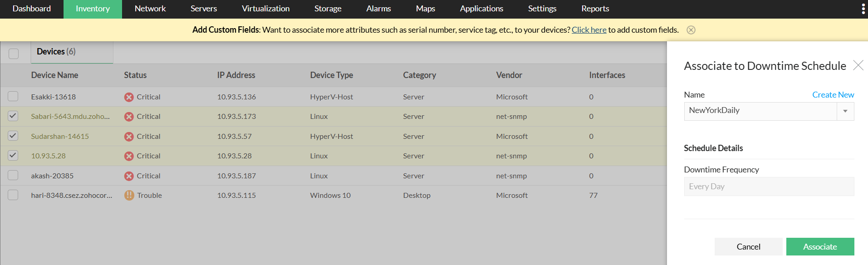868x265 pixels.
Task: Close the Associate to Downtime Schedule panel
Action: (x=858, y=65)
